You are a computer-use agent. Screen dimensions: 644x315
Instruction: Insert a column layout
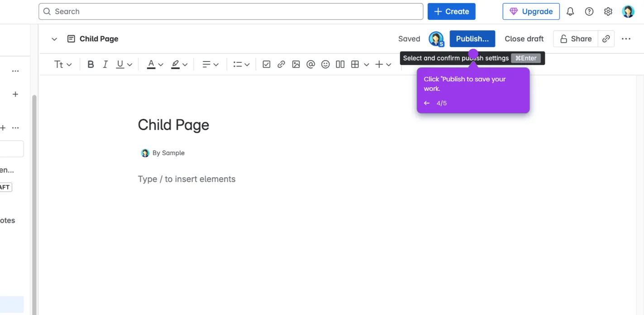click(x=340, y=65)
